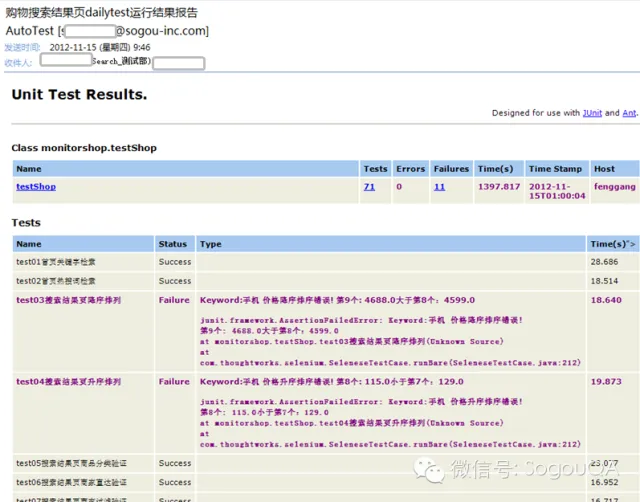Viewport: 640px width, 502px height.
Task: Click the Success status of test01
Action: [x=175, y=262]
